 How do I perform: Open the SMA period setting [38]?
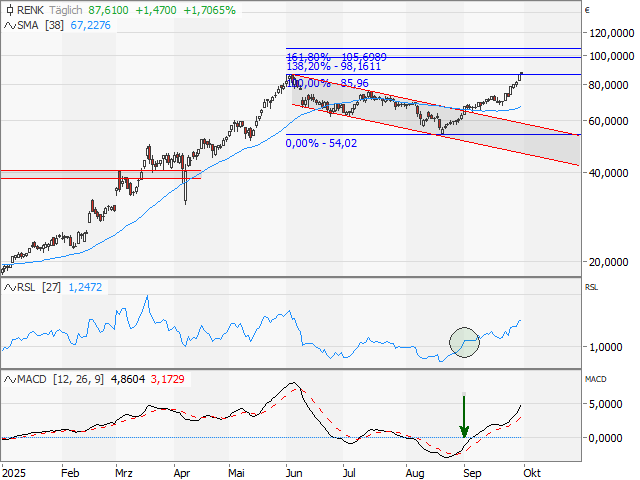[55, 25]
